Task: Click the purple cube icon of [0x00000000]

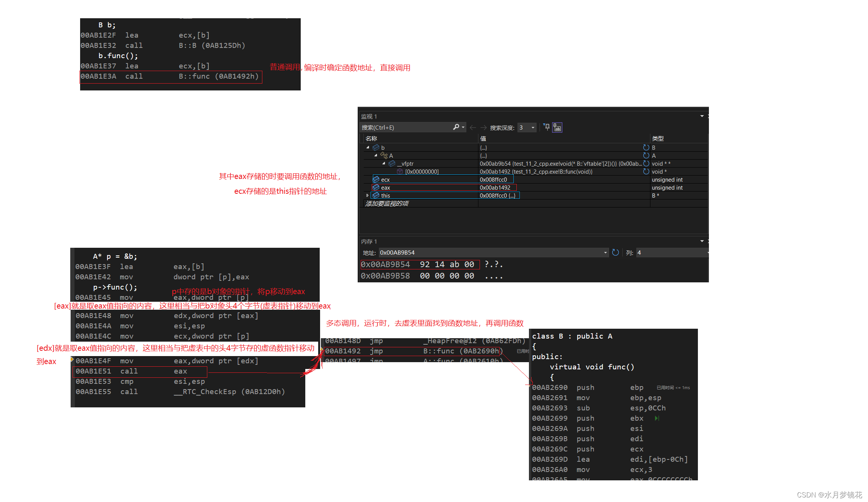Action: [x=400, y=171]
